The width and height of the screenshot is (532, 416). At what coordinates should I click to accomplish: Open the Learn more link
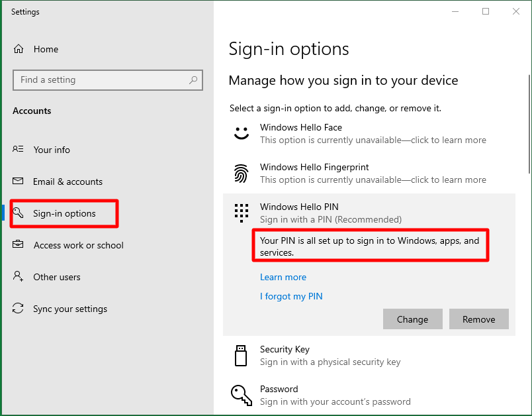283,277
